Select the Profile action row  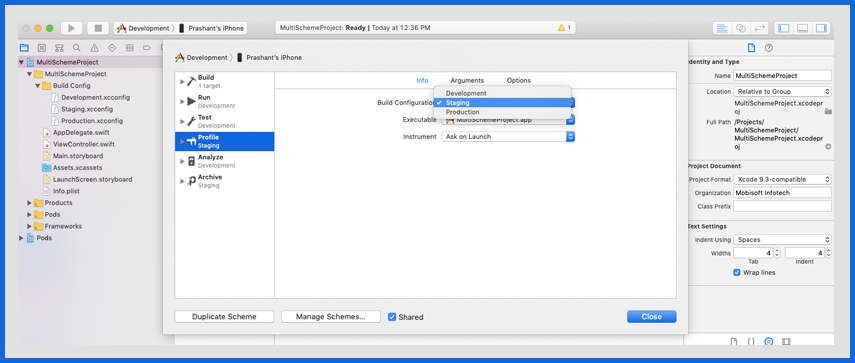click(x=225, y=141)
